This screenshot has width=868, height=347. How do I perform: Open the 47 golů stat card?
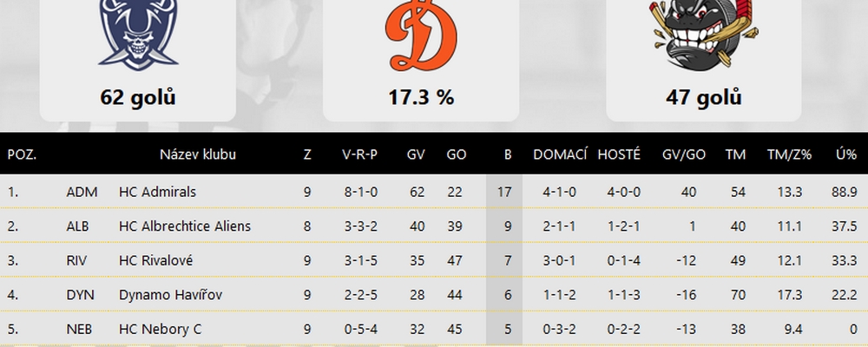click(x=704, y=60)
